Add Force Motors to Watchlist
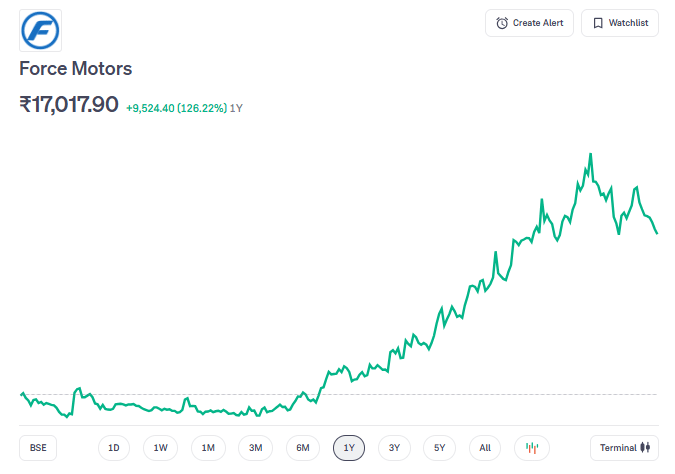Image resolution: width=675 pixels, height=474 pixels. click(620, 23)
